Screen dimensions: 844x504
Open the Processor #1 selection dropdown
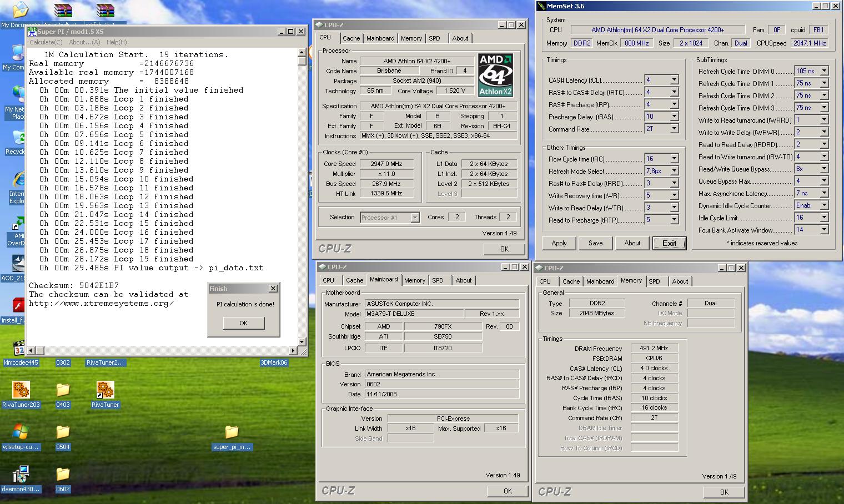pyautogui.click(x=415, y=218)
